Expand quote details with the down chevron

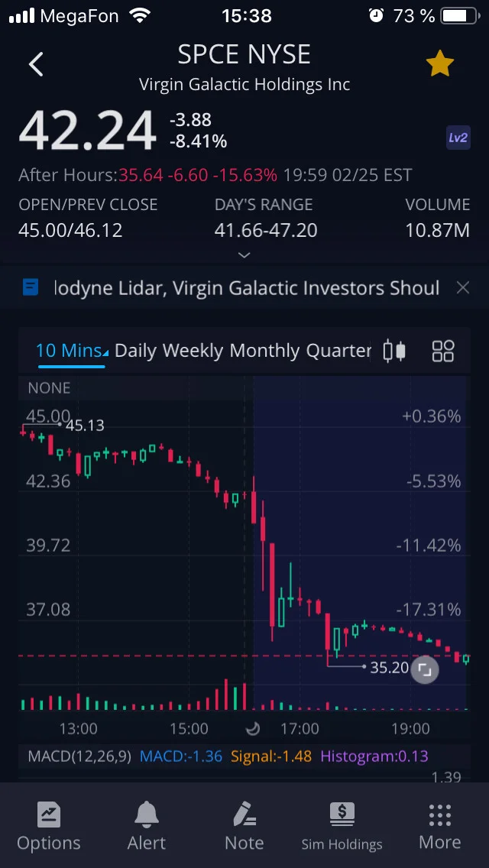pos(244,255)
